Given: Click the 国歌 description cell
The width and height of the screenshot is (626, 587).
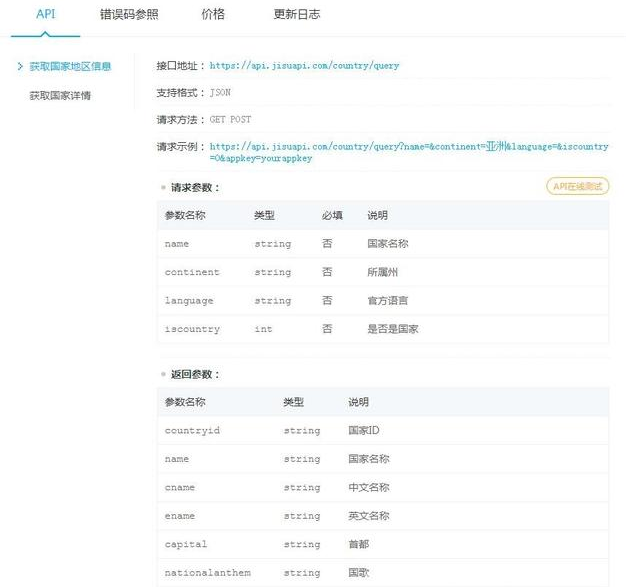Looking at the screenshot, I should [x=359, y=572].
